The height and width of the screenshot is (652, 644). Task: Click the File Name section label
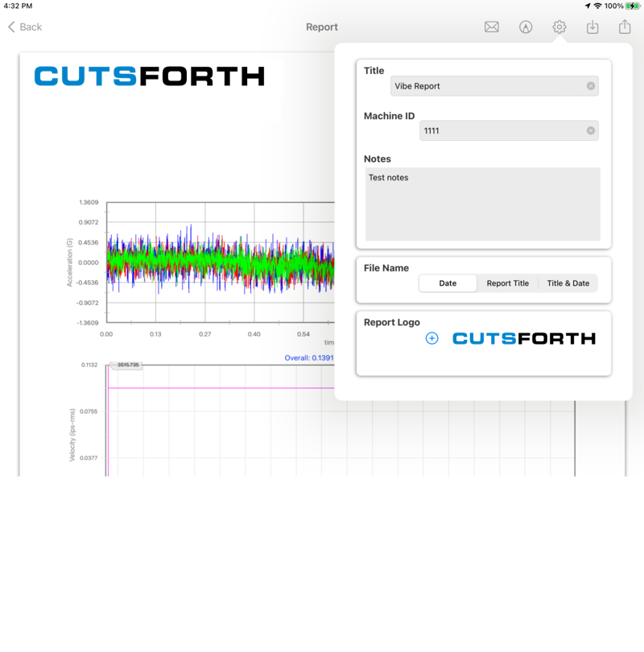(x=386, y=268)
